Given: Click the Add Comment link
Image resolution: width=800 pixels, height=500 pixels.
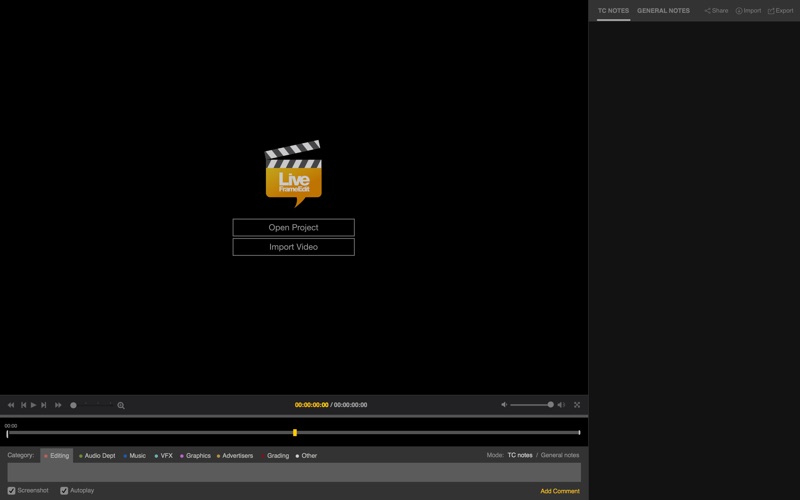Looking at the screenshot, I should pyautogui.click(x=560, y=491).
